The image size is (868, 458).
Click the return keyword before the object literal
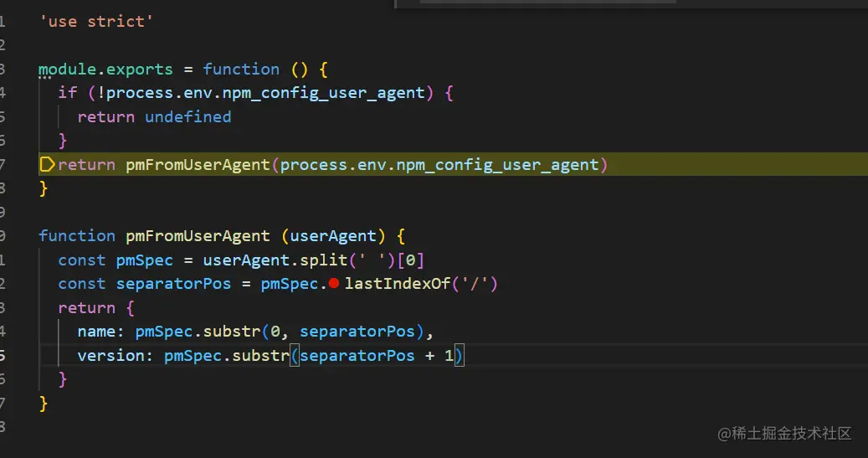coord(87,308)
